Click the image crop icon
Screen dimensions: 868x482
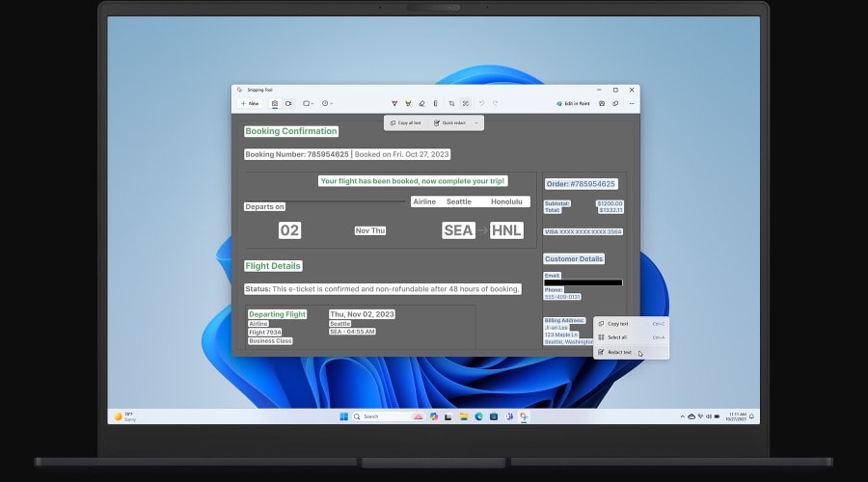tap(451, 103)
